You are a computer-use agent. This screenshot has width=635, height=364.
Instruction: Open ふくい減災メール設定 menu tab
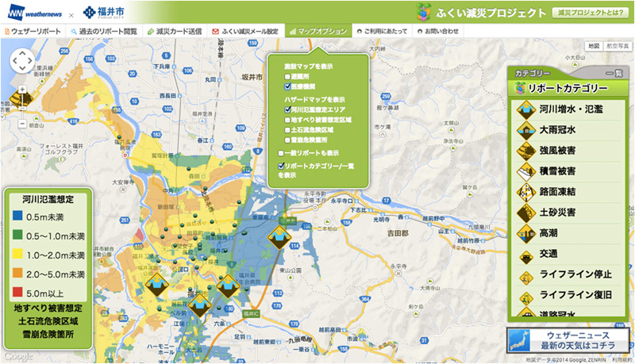click(x=246, y=31)
